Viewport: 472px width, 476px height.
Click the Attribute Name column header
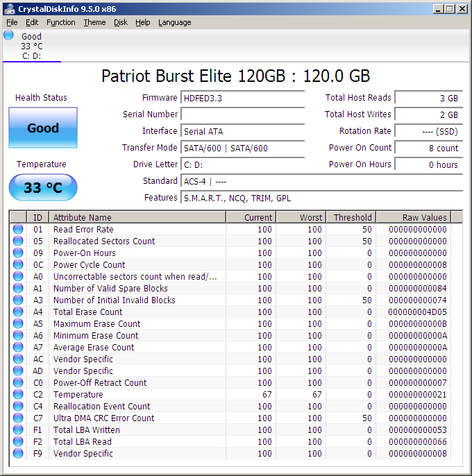(x=137, y=217)
